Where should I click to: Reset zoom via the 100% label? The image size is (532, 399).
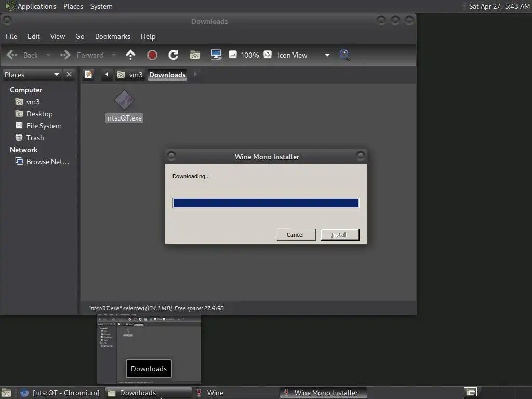(x=250, y=55)
